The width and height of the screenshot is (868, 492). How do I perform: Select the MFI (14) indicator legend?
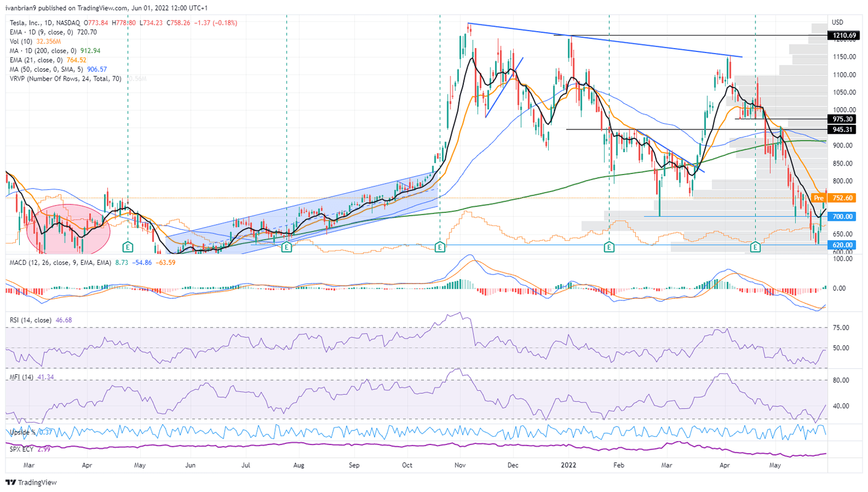click(32, 377)
